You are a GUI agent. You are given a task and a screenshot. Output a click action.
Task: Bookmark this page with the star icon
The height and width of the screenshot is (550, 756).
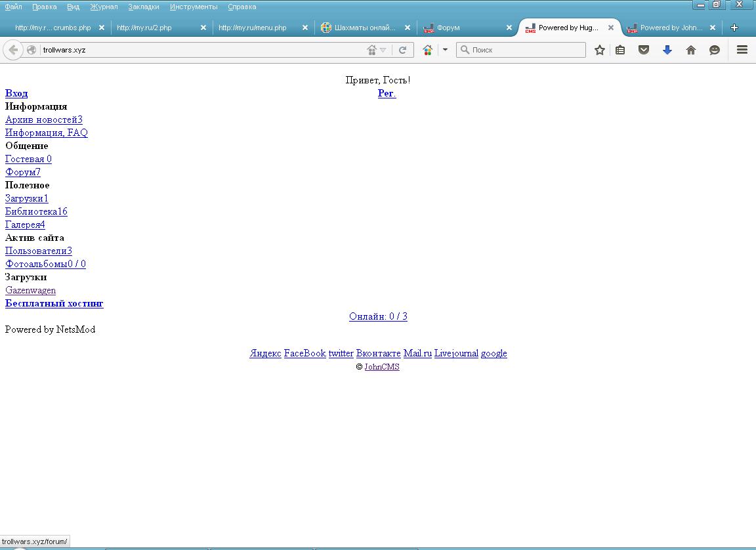click(x=599, y=50)
